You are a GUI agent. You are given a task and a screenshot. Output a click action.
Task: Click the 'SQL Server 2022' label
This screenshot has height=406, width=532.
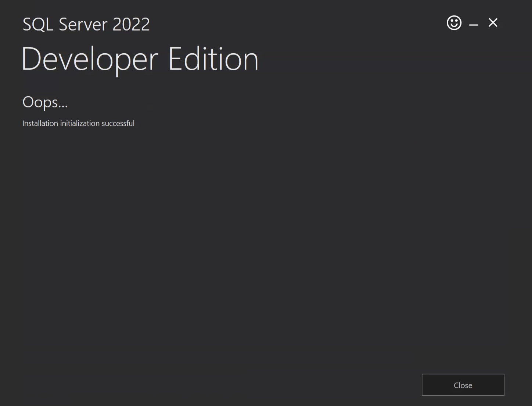[x=86, y=24]
